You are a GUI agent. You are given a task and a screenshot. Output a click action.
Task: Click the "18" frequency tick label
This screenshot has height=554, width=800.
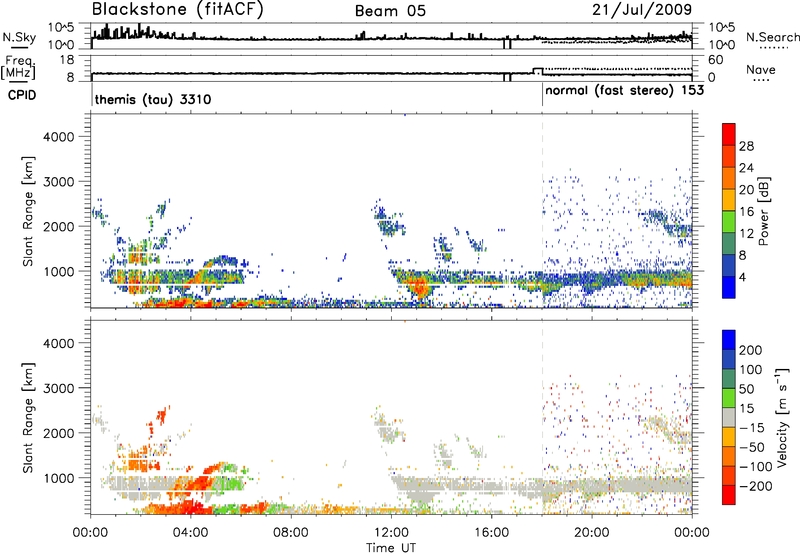(66, 60)
